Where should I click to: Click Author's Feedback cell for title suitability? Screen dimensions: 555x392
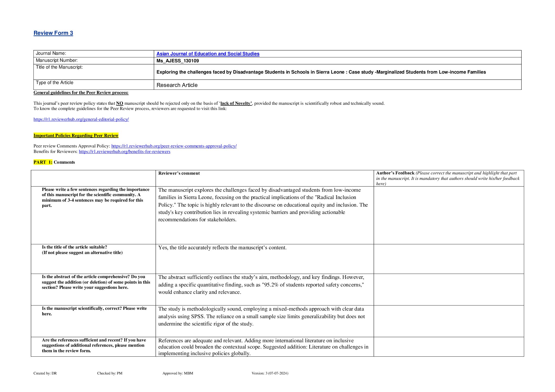point(449,259)
